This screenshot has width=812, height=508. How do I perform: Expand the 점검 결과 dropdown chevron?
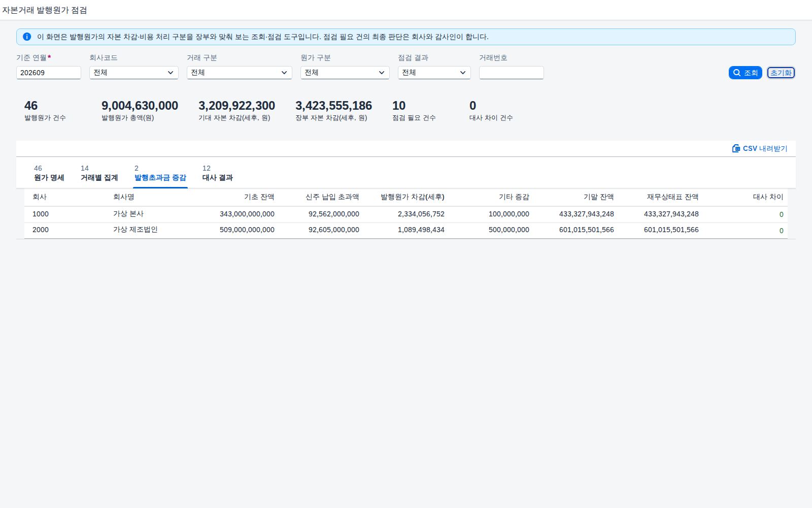click(x=463, y=73)
